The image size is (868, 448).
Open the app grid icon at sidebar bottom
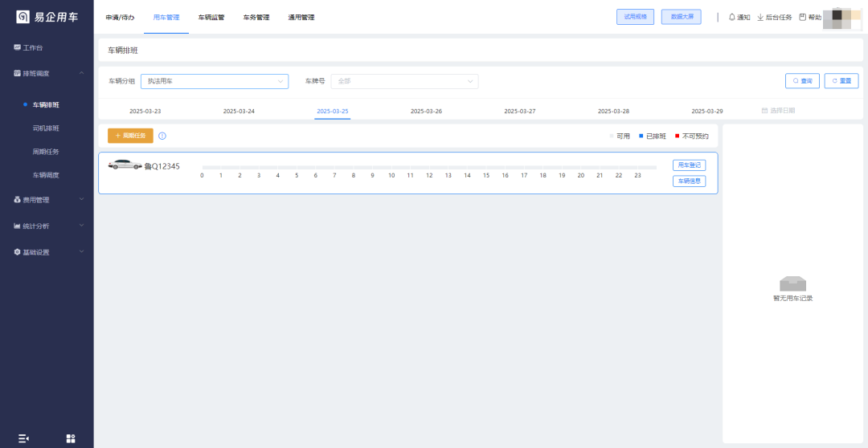point(71,438)
